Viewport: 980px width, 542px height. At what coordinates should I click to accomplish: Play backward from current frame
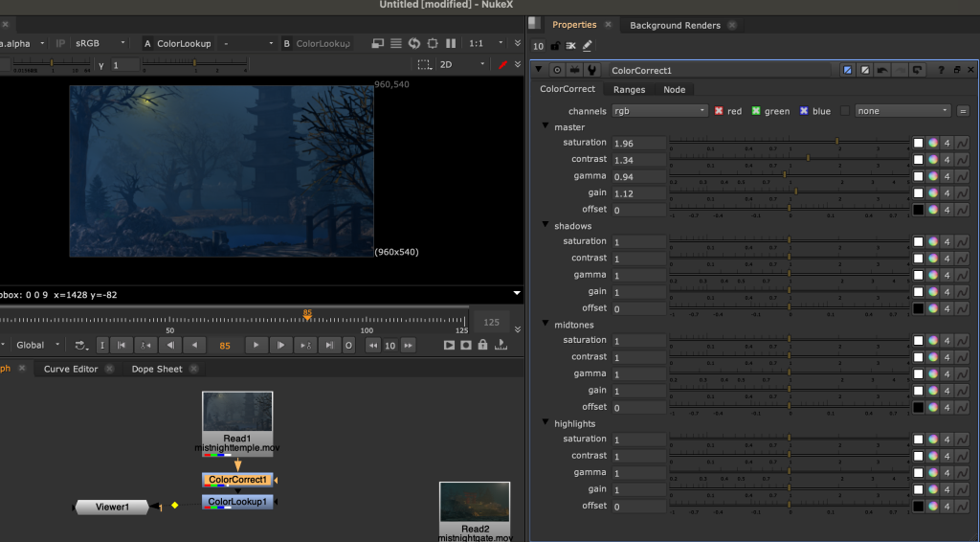194,345
